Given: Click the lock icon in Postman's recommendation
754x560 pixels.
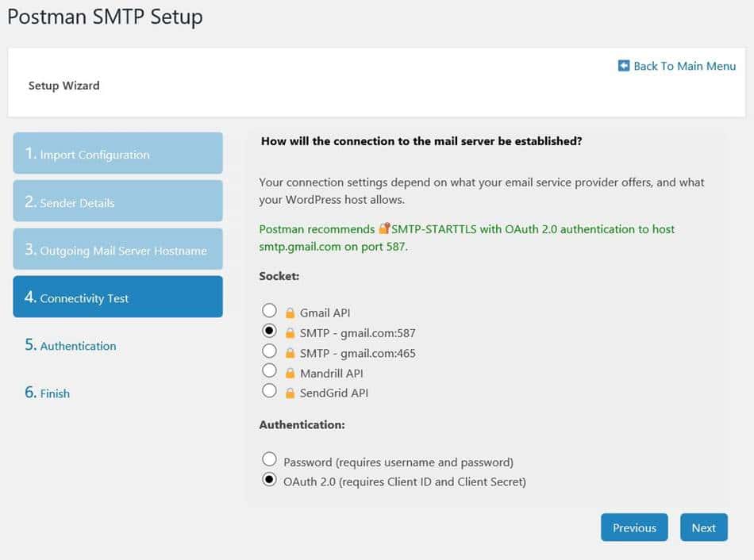Looking at the screenshot, I should 384,228.
